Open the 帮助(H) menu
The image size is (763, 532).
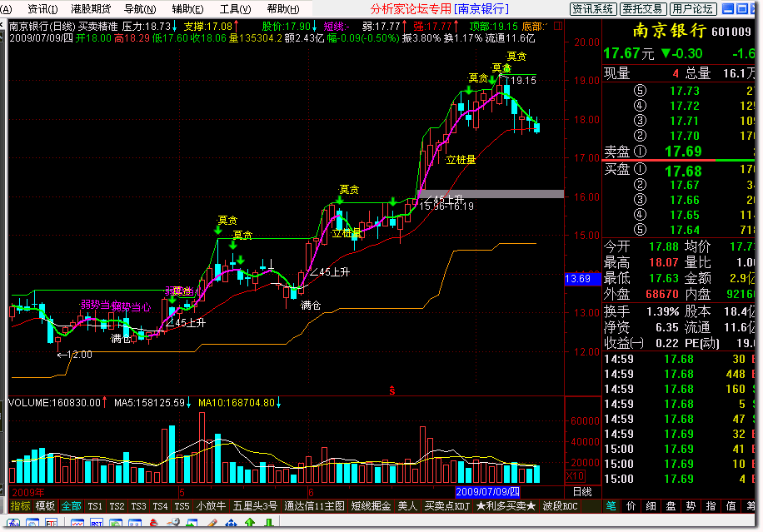tap(283, 9)
